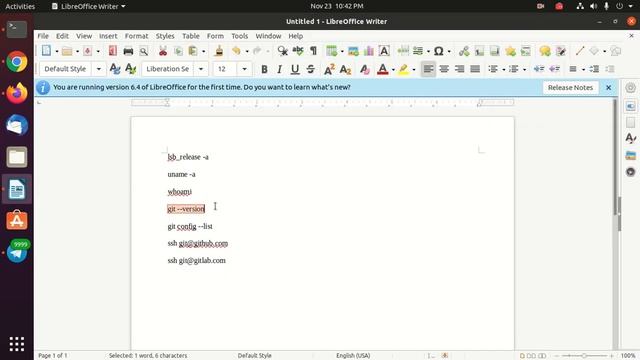The image size is (640, 360).
Task: Expand the font color dropdown arrow
Action: pyautogui.click(x=393, y=69)
